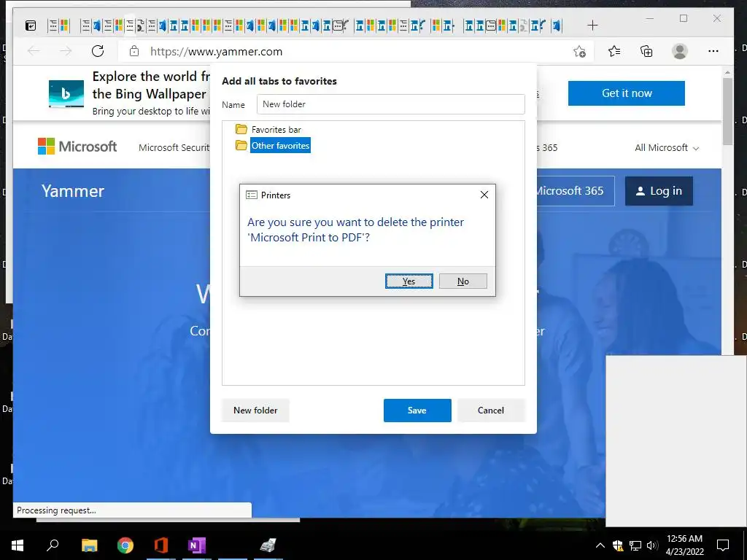747x560 pixels.
Task: Click the Microsoft logo link
Action: 77,146
